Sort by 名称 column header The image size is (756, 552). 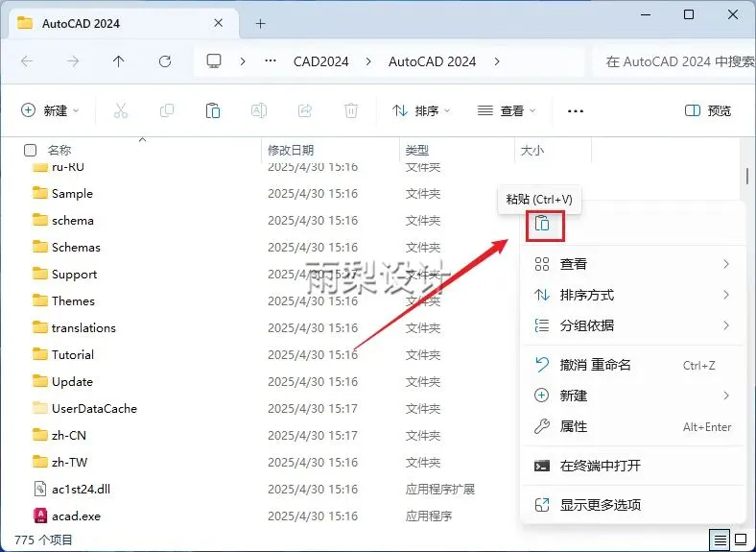(59, 150)
